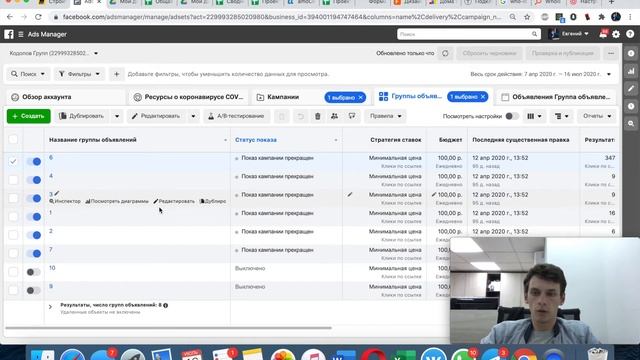Uncheck the checkbox for ad set 6
640x360 pixels.
(13, 162)
